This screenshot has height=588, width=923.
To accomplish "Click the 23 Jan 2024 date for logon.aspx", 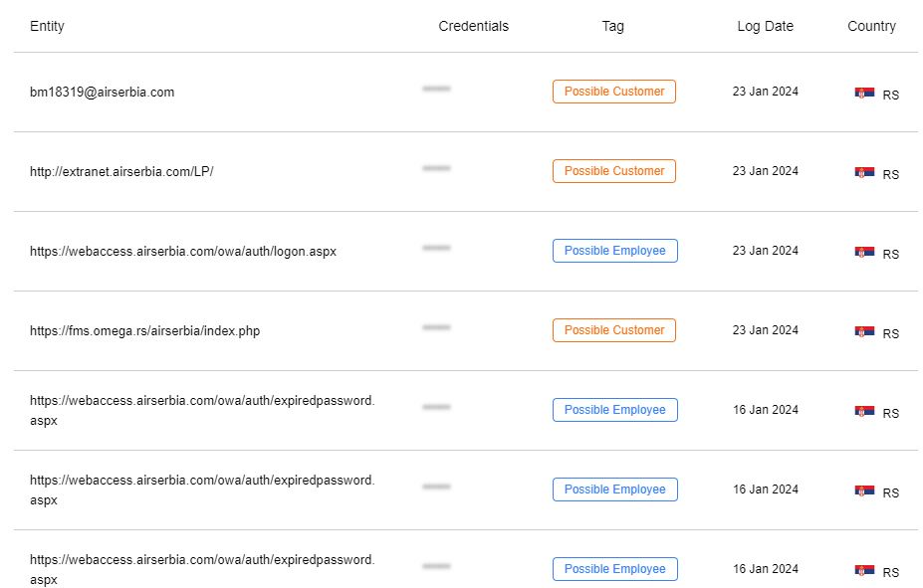I will click(766, 251).
